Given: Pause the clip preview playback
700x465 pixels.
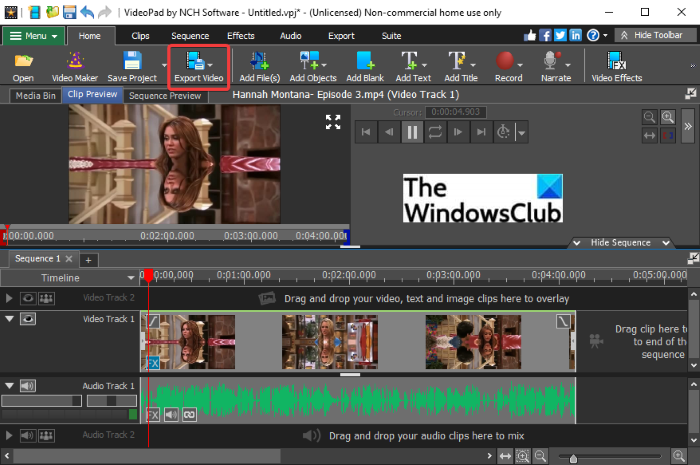Looking at the screenshot, I should click(412, 132).
